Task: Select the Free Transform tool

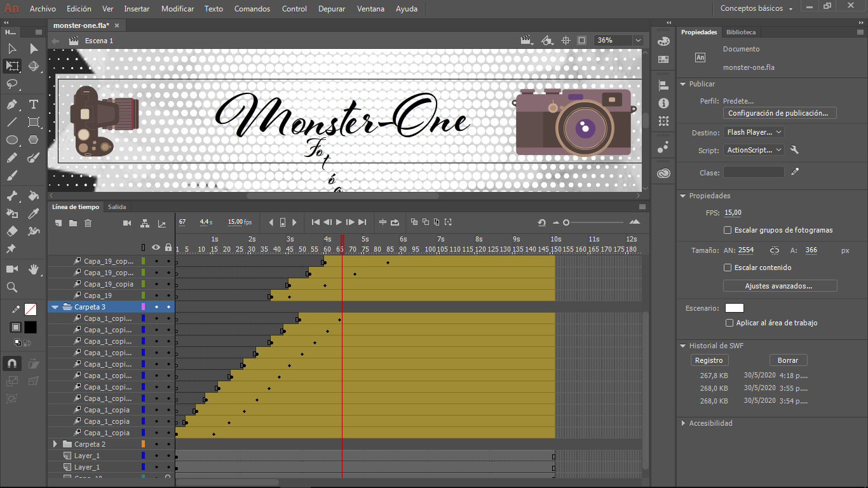Action: (12, 66)
